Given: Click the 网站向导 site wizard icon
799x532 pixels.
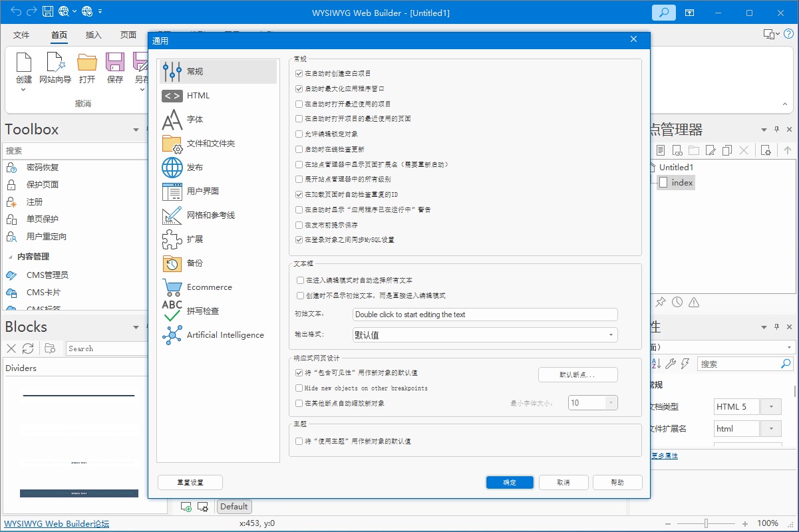Looking at the screenshot, I should [x=55, y=62].
